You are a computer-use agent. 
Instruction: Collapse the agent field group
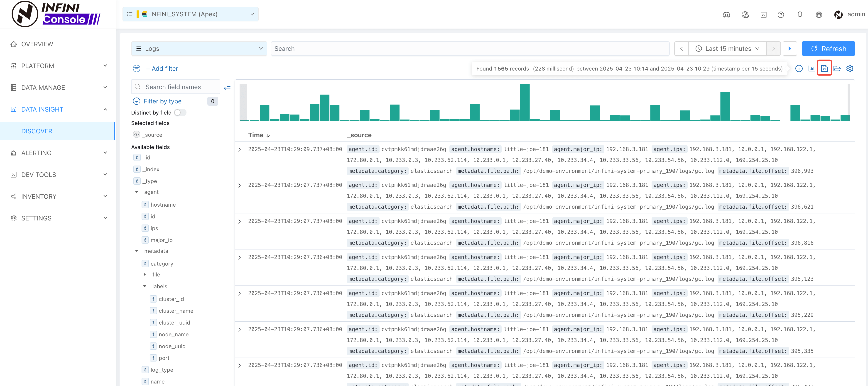pos(137,192)
